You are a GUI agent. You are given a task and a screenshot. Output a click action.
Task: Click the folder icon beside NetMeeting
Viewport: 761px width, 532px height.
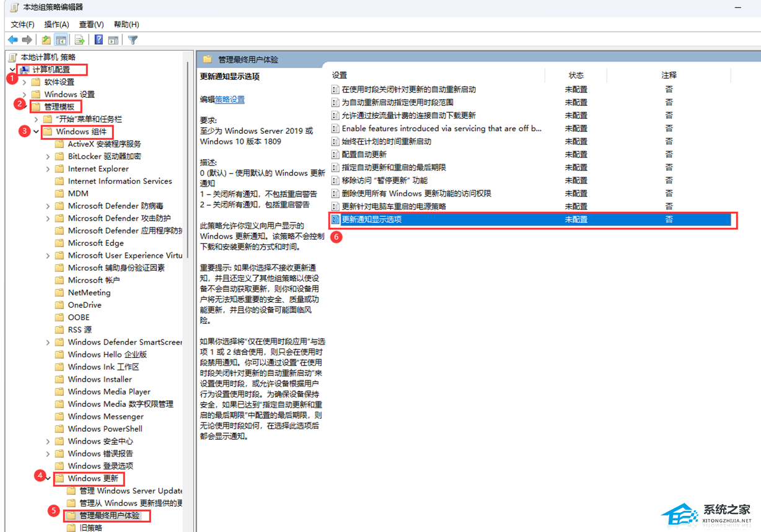(x=59, y=292)
